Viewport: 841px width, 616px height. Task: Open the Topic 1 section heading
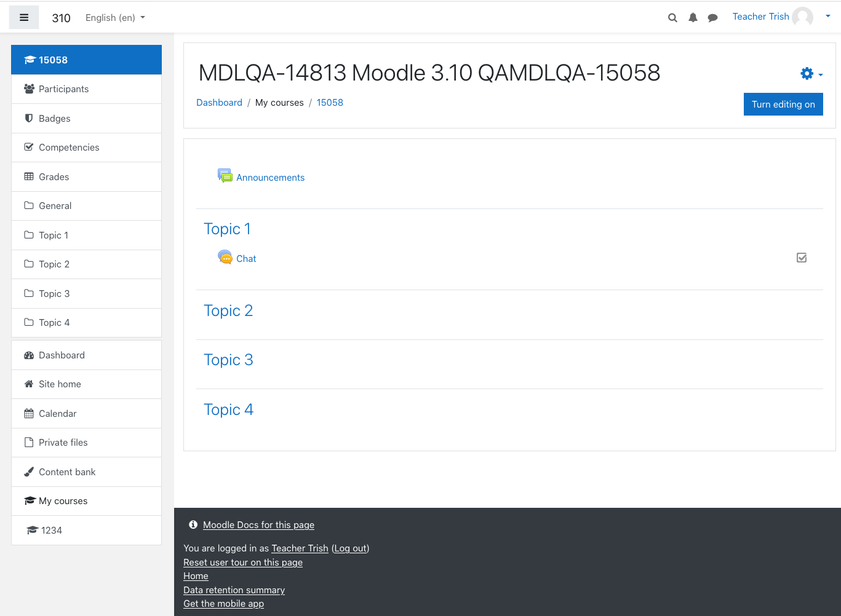(227, 229)
